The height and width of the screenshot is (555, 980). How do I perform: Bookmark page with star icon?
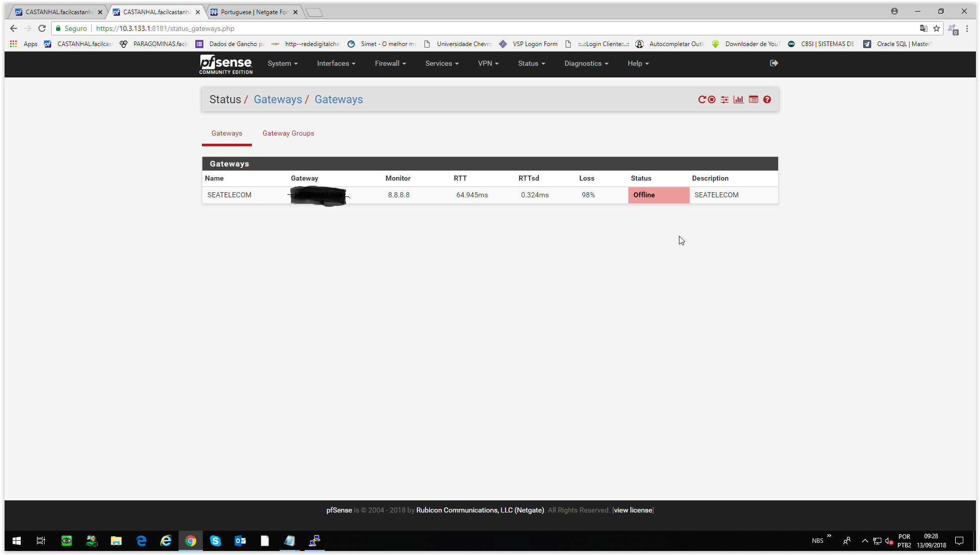(936, 28)
